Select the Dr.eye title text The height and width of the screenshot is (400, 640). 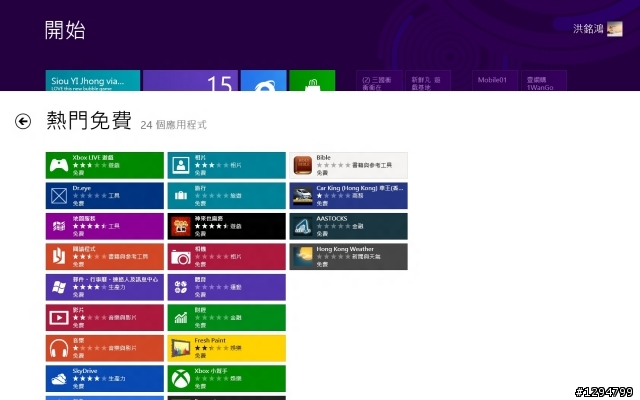pos(82,188)
